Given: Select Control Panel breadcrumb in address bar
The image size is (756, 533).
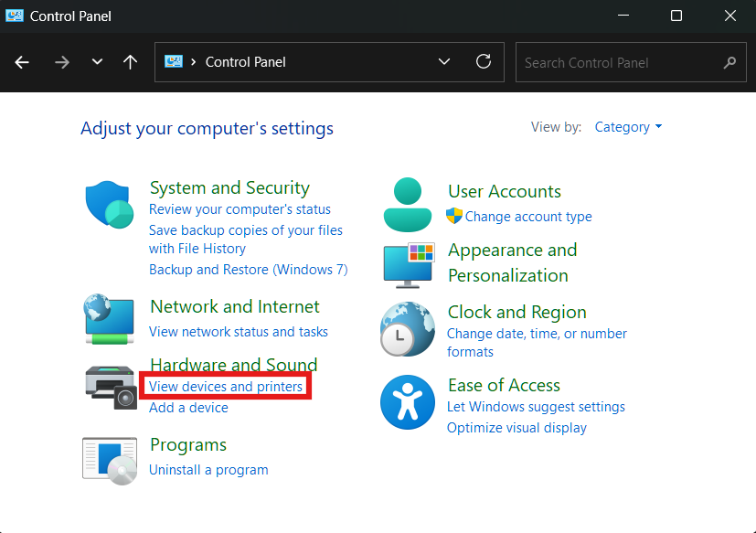Looking at the screenshot, I should pos(245,62).
